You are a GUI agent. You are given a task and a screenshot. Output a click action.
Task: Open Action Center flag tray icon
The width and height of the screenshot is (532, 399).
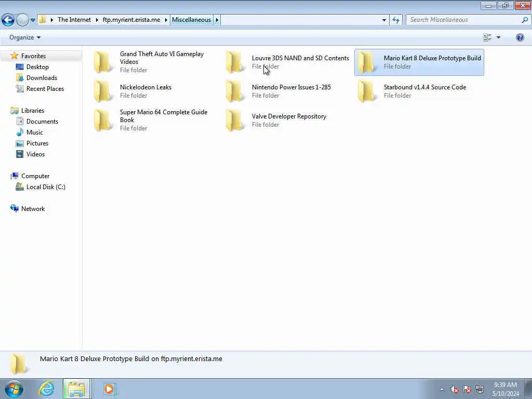click(x=467, y=390)
